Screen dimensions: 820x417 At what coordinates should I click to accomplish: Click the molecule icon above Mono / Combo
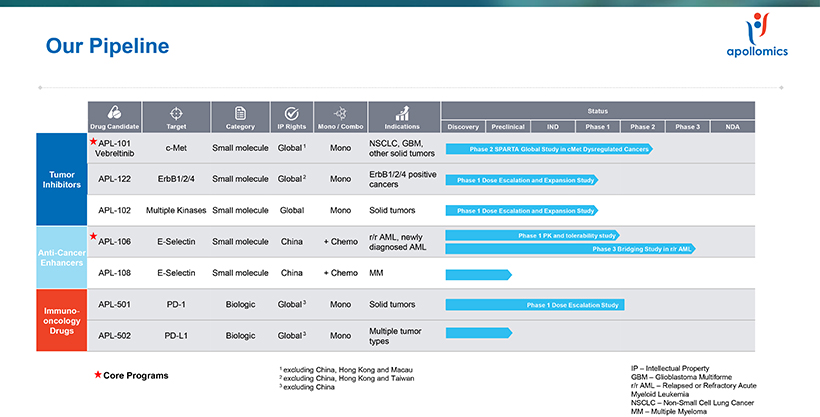(x=340, y=113)
